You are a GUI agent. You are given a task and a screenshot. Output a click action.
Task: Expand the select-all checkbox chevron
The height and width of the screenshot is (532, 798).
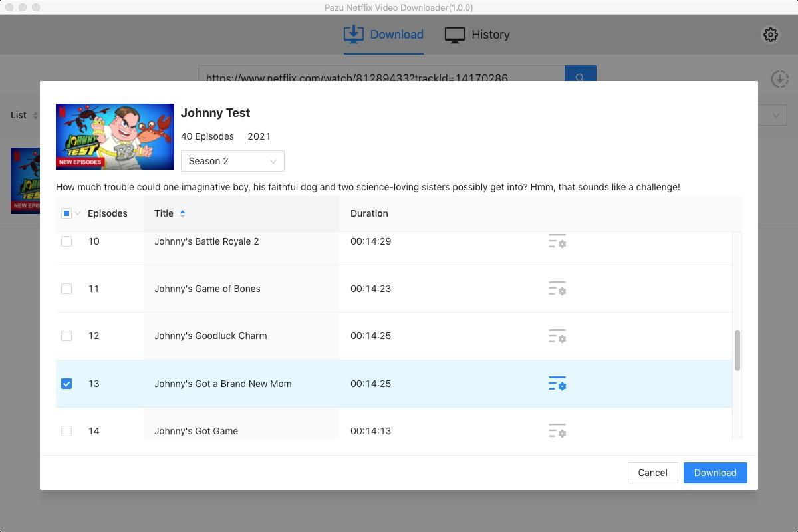(x=78, y=213)
